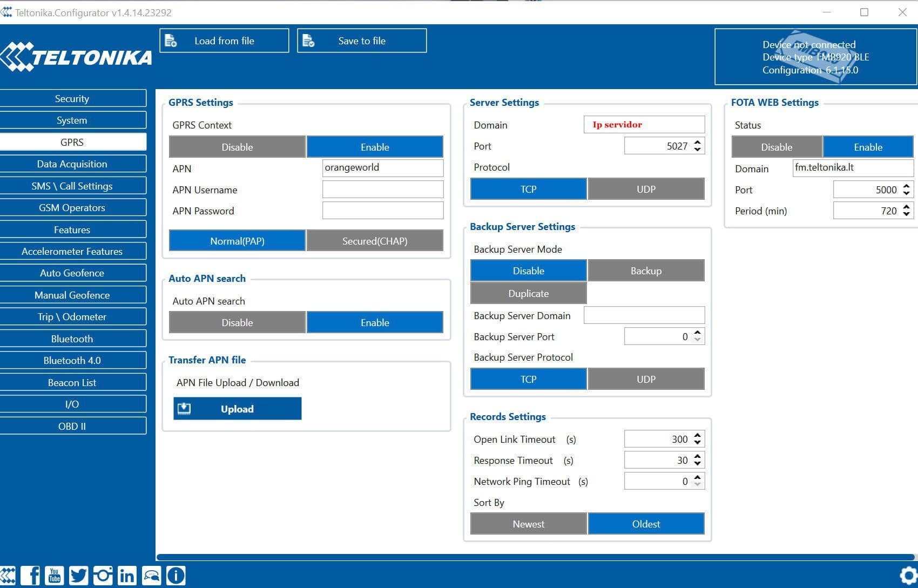Set Backup Server Protocol to UDP

coord(646,379)
